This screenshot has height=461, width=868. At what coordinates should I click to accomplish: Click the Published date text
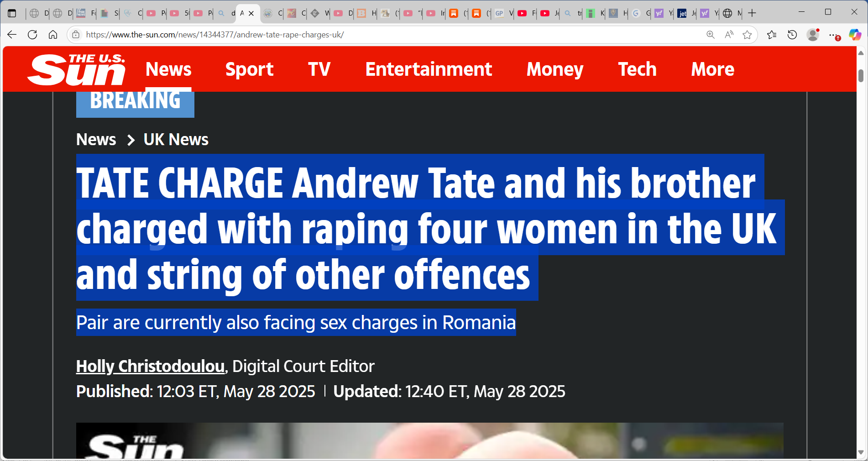[195, 392]
